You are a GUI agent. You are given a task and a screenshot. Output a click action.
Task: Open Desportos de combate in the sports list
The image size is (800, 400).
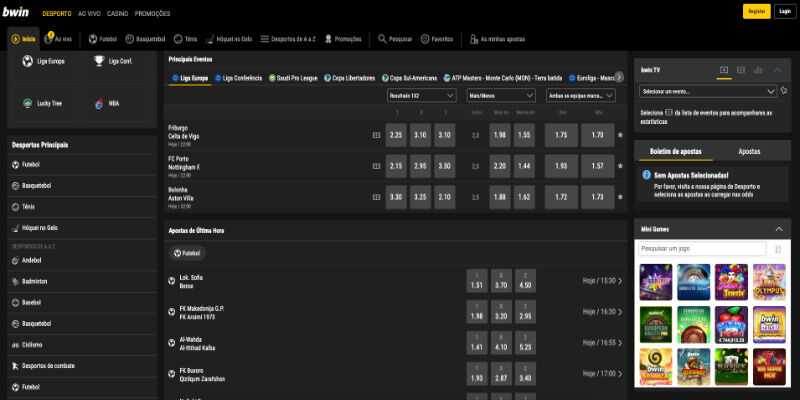tap(82, 366)
